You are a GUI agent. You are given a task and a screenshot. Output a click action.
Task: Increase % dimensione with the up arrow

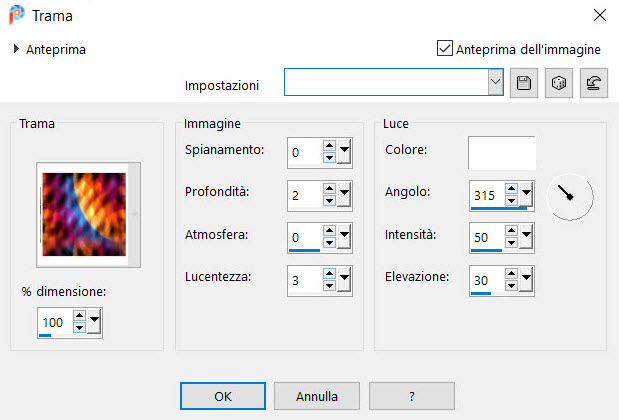tap(79, 315)
